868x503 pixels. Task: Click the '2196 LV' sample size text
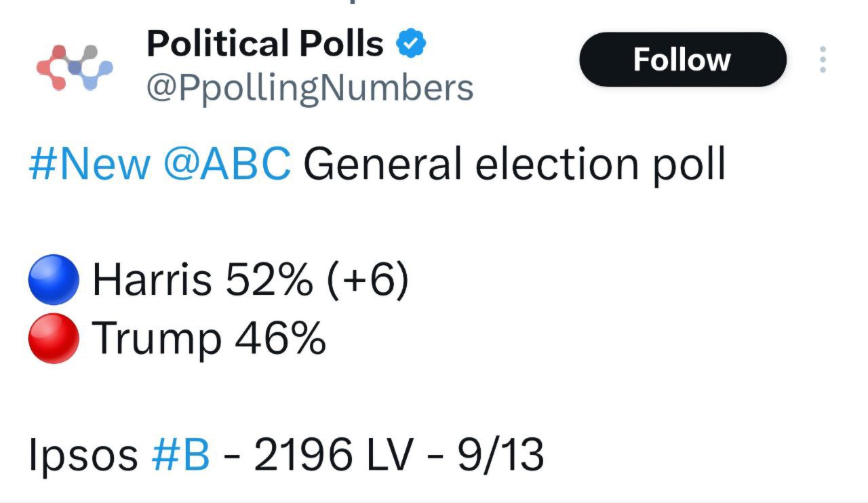(x=333, y=455)
